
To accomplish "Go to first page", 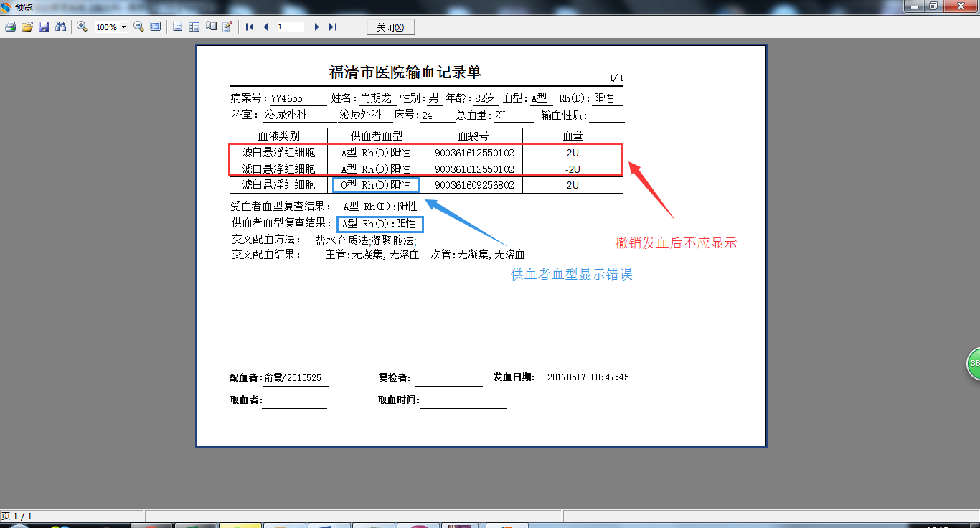I will 250,27.
